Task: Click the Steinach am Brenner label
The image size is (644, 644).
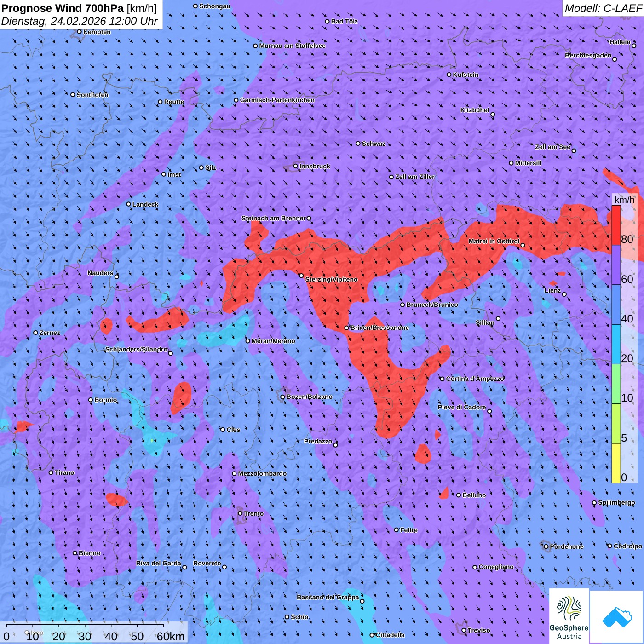Action: (x=273, y=218)
